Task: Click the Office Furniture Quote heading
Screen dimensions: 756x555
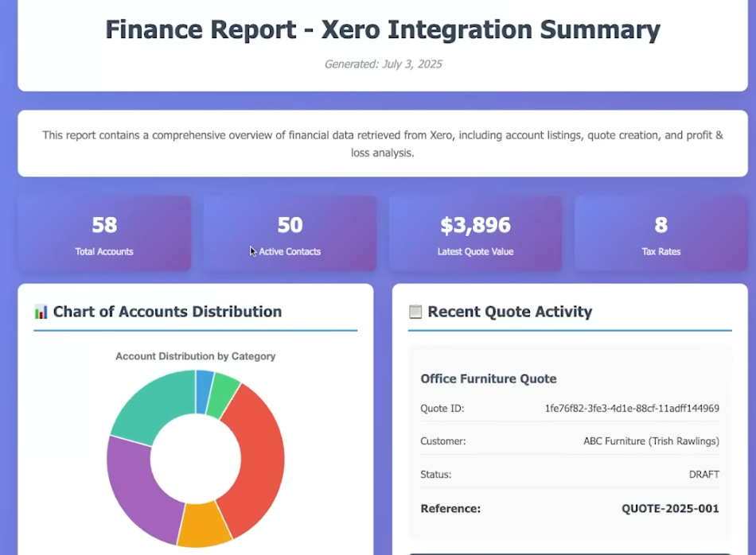Action: coord(489,378)
